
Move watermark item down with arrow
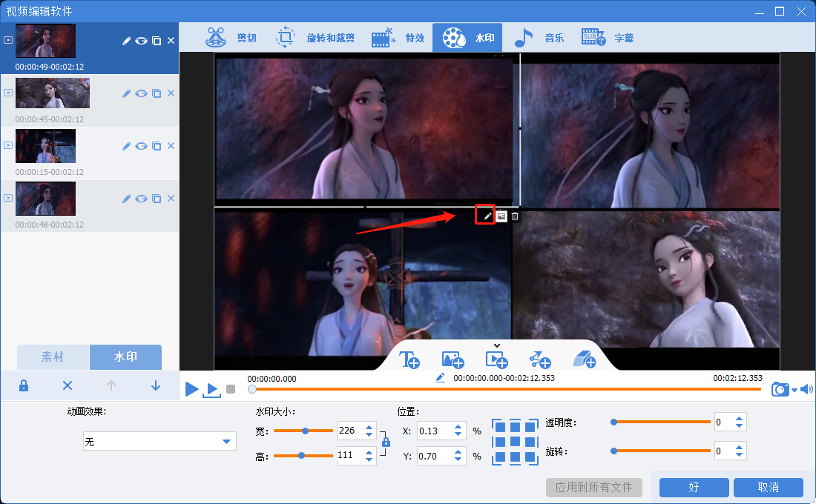point(155,385)
